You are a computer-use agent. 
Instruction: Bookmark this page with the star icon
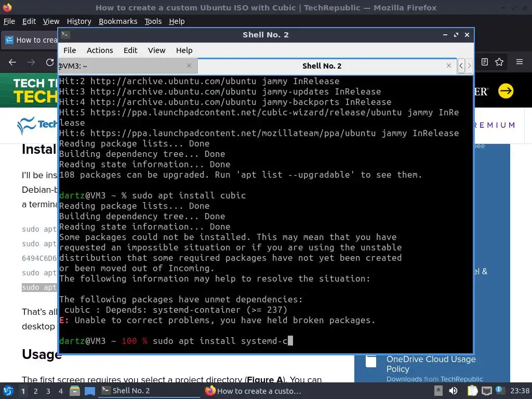click(499, 62)
